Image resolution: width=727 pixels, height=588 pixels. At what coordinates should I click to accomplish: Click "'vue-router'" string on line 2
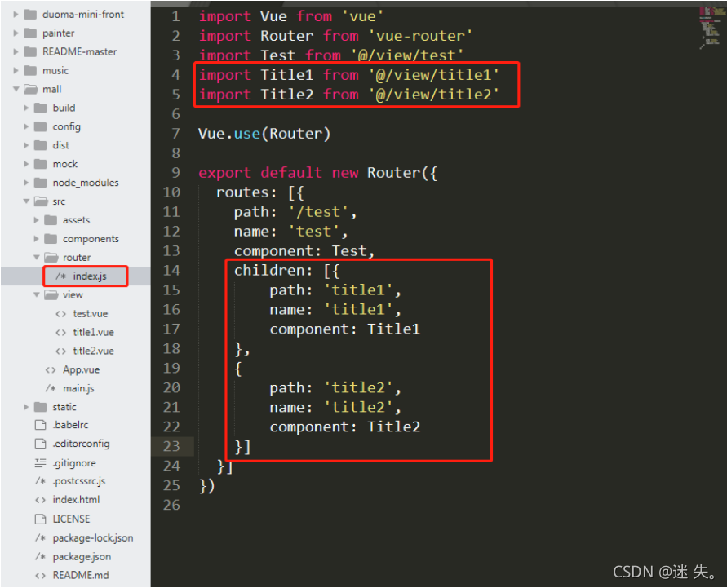420,36
